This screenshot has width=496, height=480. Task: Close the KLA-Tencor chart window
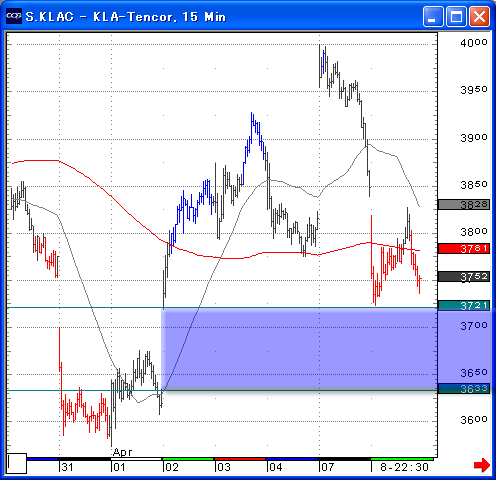[479, 16]
